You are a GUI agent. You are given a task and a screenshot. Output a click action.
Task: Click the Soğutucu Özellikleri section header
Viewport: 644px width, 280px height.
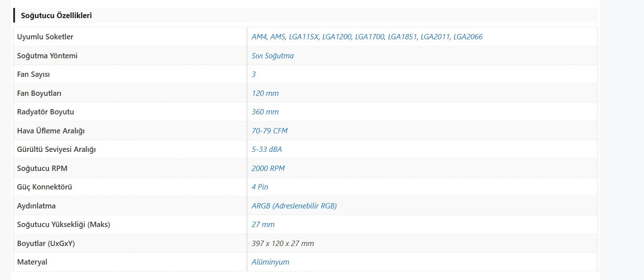coord(56,15)
